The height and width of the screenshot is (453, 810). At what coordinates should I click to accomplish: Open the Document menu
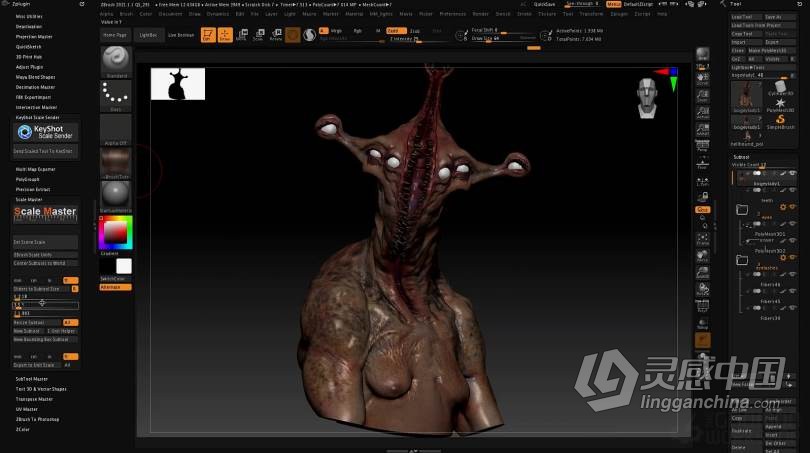point(170,14)
